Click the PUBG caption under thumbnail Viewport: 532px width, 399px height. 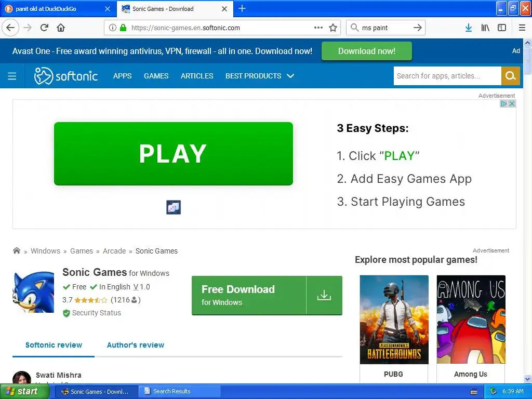coord(394,374)
